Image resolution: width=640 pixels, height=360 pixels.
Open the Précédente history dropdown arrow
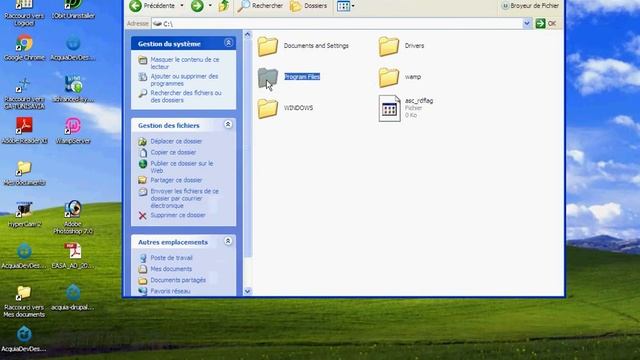click(x=182, y=6)
